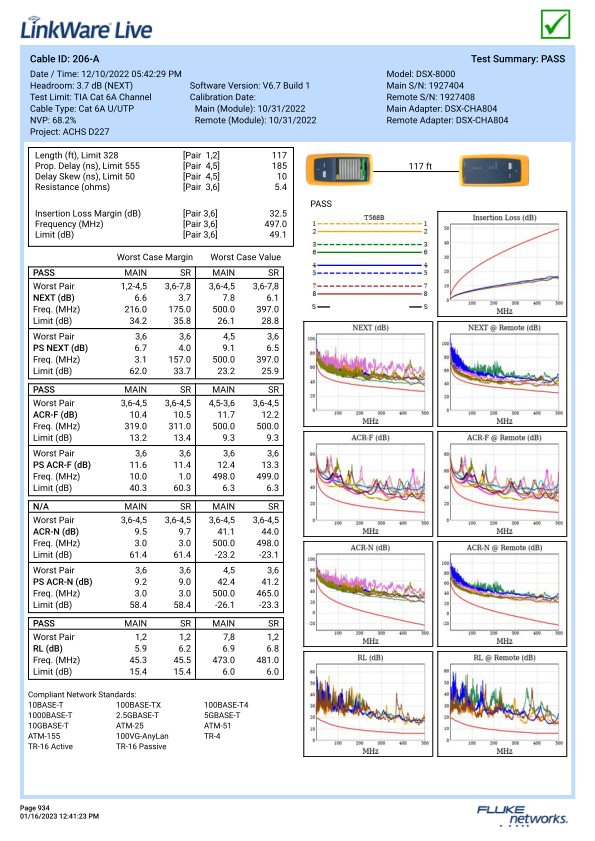Open the NEXT (dB) graph
595x841 pixels.
point(368,374)
